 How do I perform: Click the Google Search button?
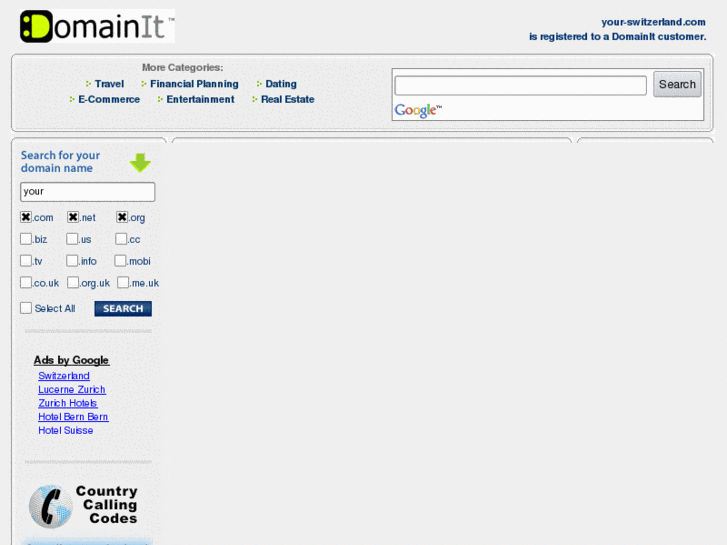coord(677,84)
